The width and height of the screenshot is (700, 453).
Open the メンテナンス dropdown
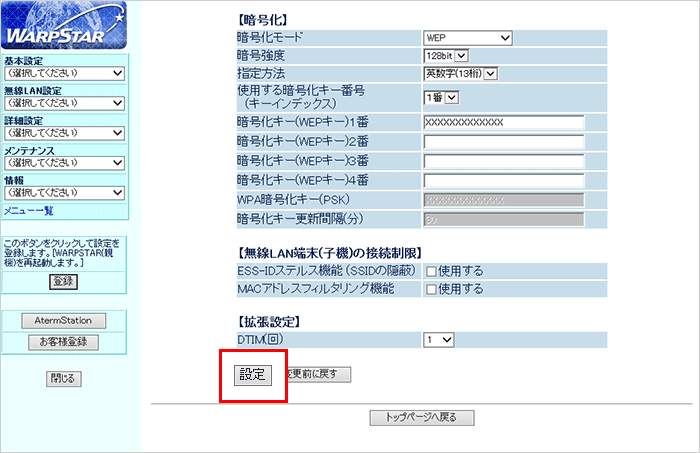point(64,162)
